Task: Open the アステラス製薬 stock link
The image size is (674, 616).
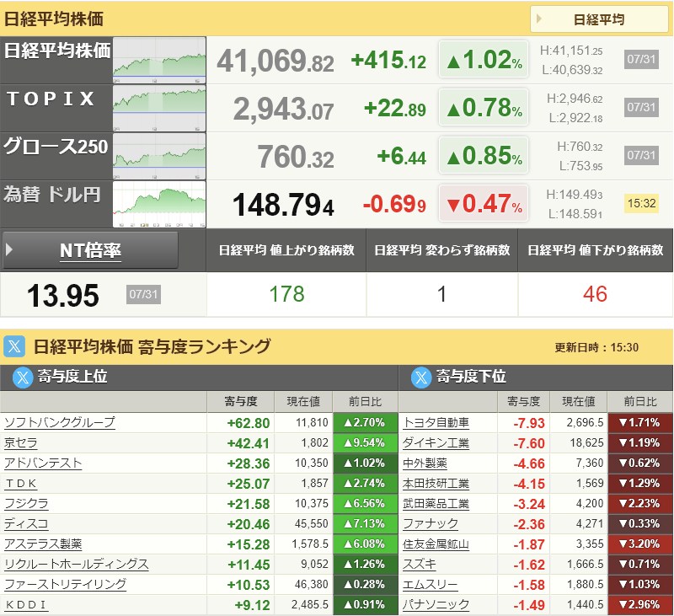Action: [43, 544]
